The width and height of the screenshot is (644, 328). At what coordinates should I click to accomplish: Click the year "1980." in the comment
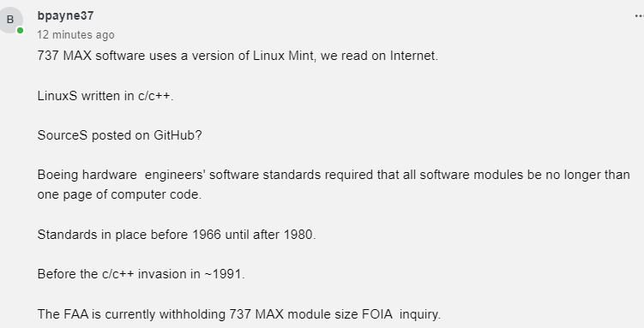point(299,235)
